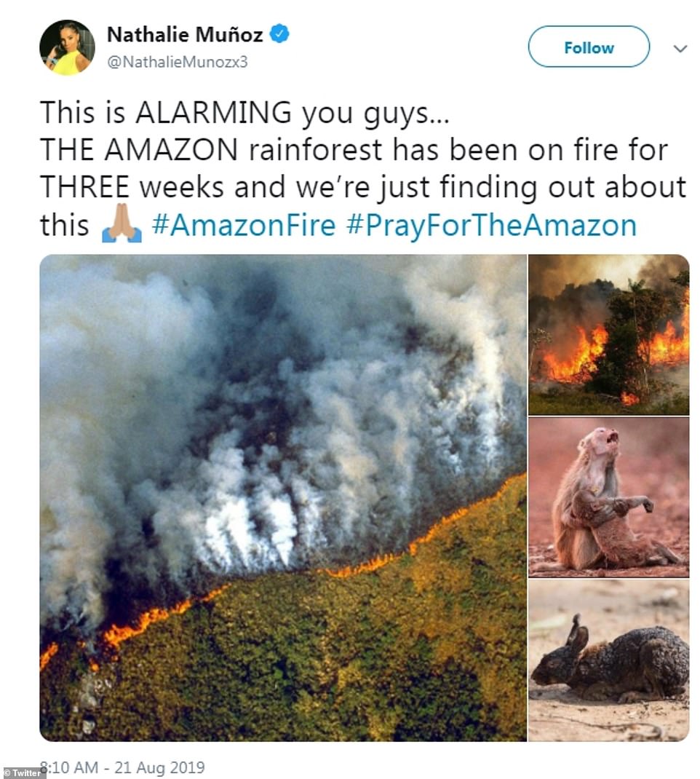Screen dimensions: 700x779
Task: Follow the #PrayForTheAmazon hashtag link
Action: (491, 226)
